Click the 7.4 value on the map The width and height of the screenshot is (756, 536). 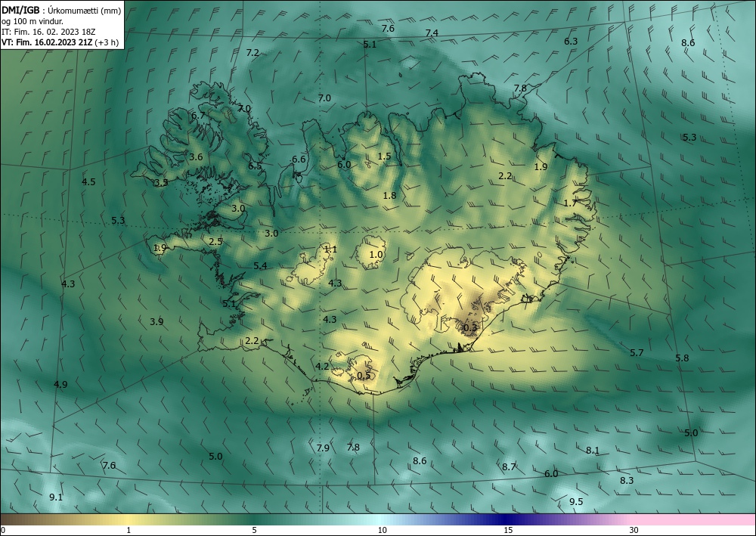pyautogui.click(x=432, y=33)
